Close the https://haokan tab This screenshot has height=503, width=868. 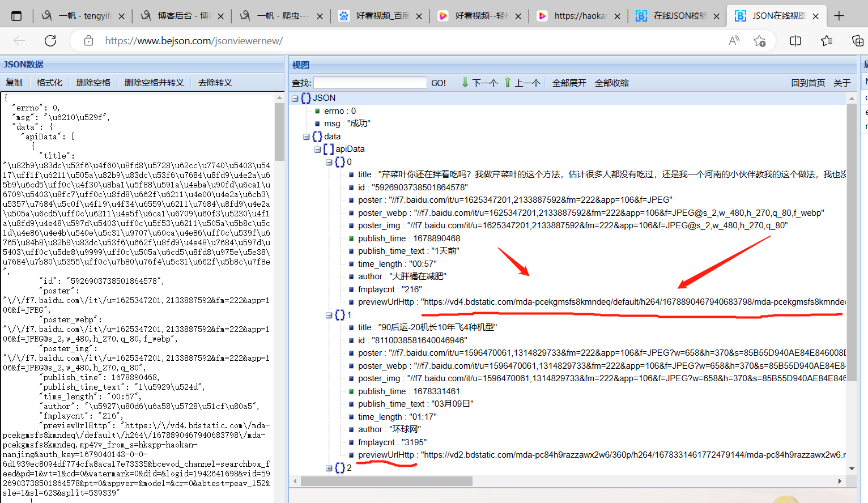click(x=617, y=16)
